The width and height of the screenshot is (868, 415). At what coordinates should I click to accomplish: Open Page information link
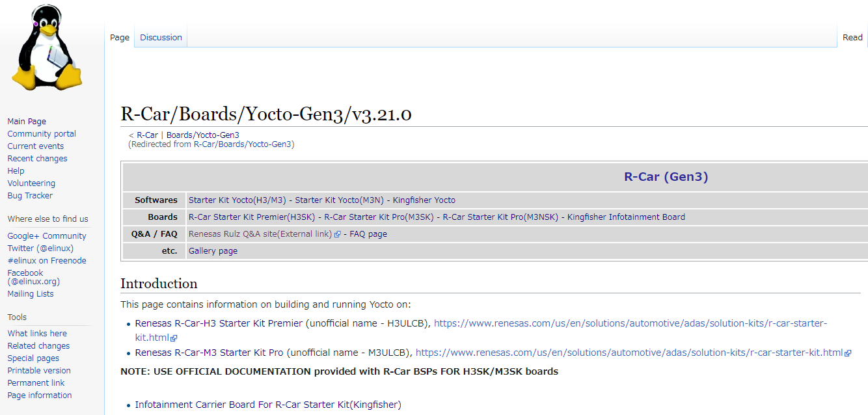click(40, 395)
